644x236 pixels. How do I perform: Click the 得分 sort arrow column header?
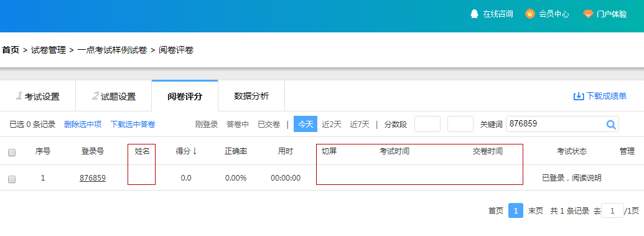pos(187,151)
